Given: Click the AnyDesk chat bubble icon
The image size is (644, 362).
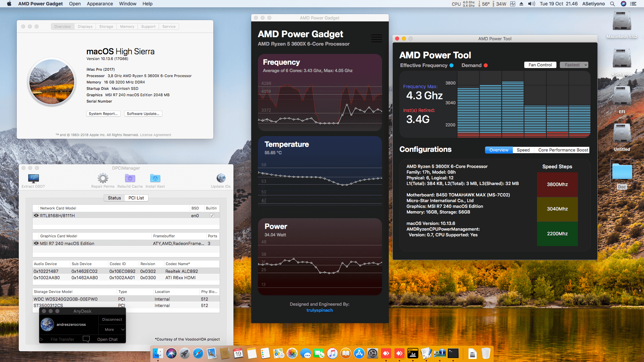Looking at the screenshot, I should 86,339.
